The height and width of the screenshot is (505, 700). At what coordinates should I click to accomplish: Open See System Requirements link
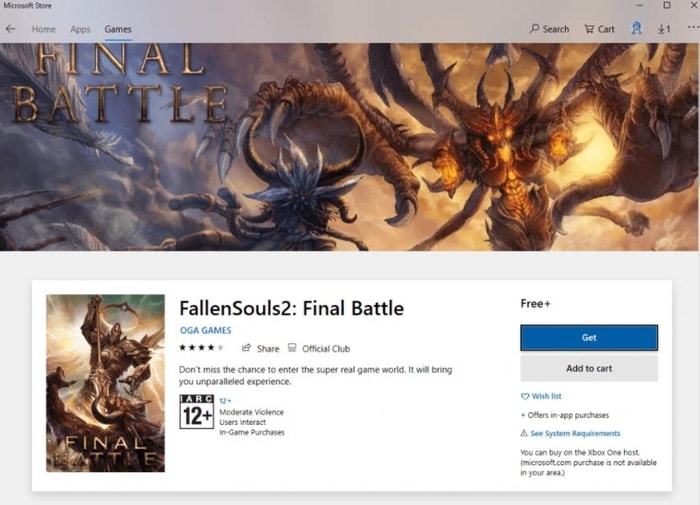pos(575,433)
